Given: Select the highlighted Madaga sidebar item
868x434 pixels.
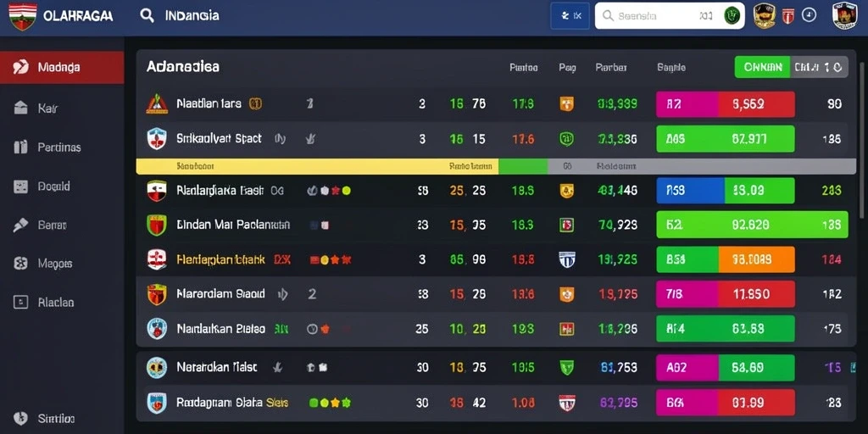Looking at the screenshot, I should 62,68.
